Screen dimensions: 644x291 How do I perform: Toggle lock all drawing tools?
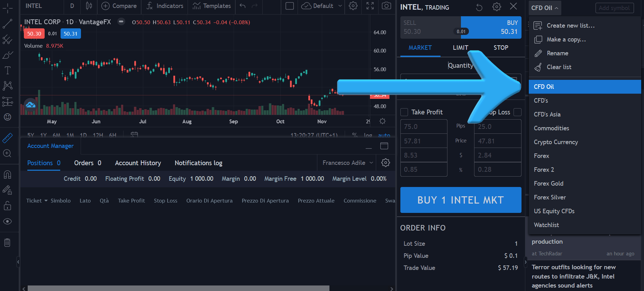tap(7, 206)
